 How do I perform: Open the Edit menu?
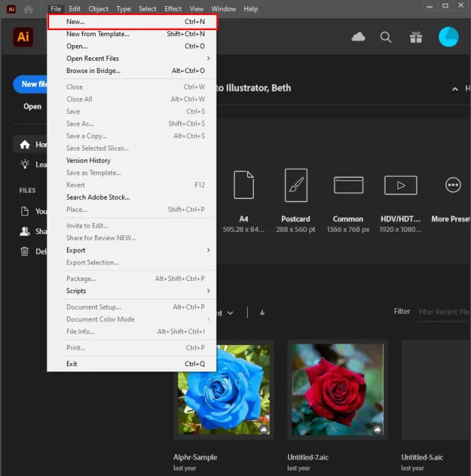point(74,9)
